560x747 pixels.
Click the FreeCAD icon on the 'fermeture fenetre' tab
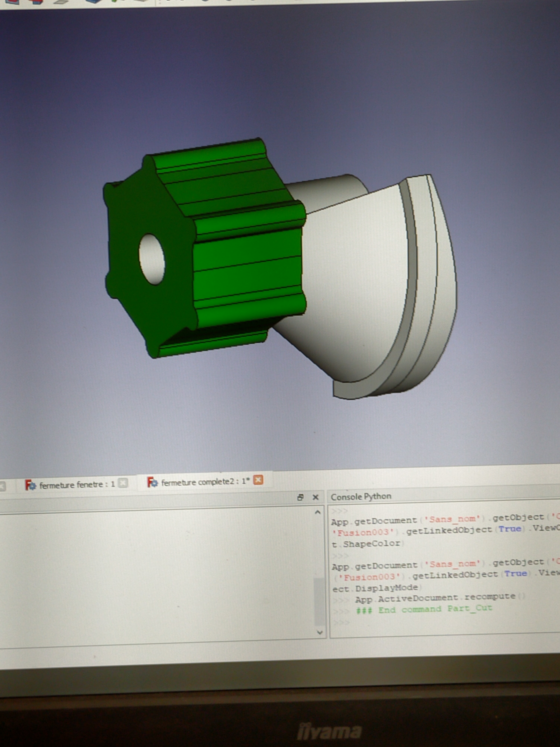click(30, 485)
